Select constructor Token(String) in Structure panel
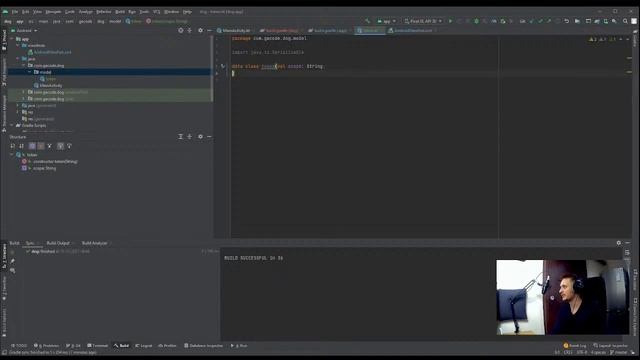The width and height of the screenshot is (640, 360). coord(50,162)
